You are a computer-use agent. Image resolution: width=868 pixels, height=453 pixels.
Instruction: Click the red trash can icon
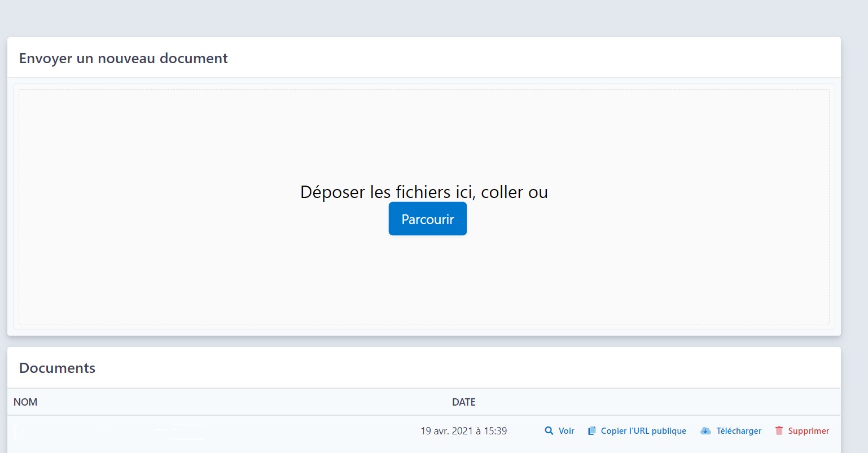(x=779, y=431)
